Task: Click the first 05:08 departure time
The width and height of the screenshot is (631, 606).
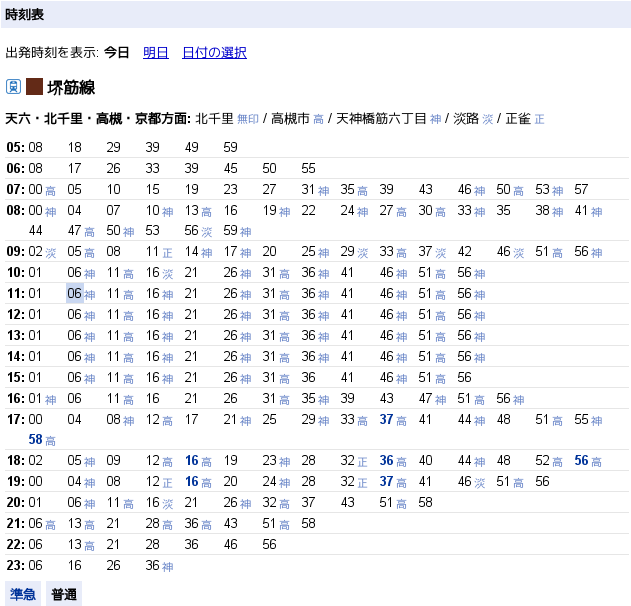Action: point(35,147)
